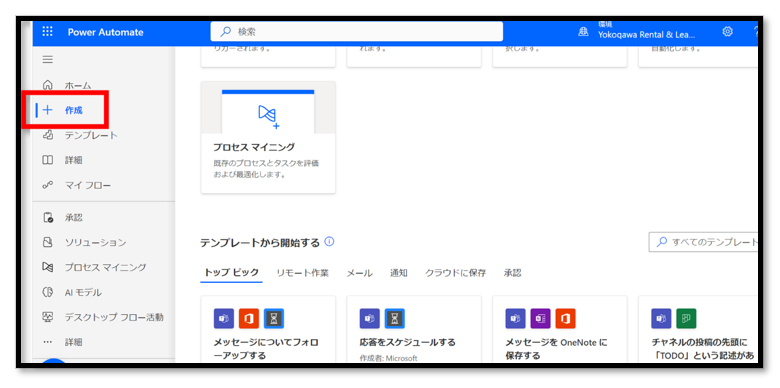Open the プロセス マイニング card

[x=268, y=137]
